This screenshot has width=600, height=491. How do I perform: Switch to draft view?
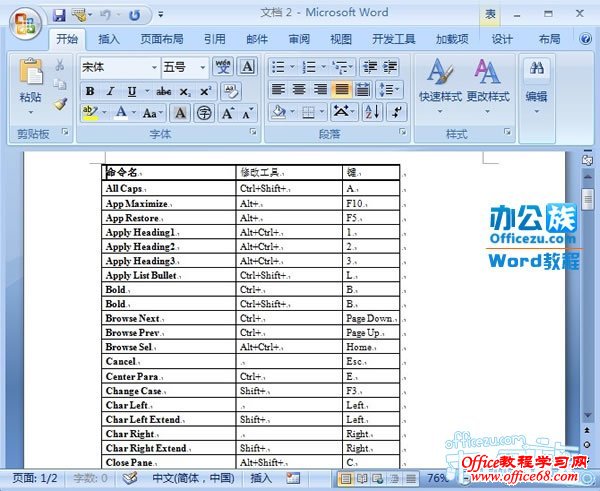click(x=411, y=478)
